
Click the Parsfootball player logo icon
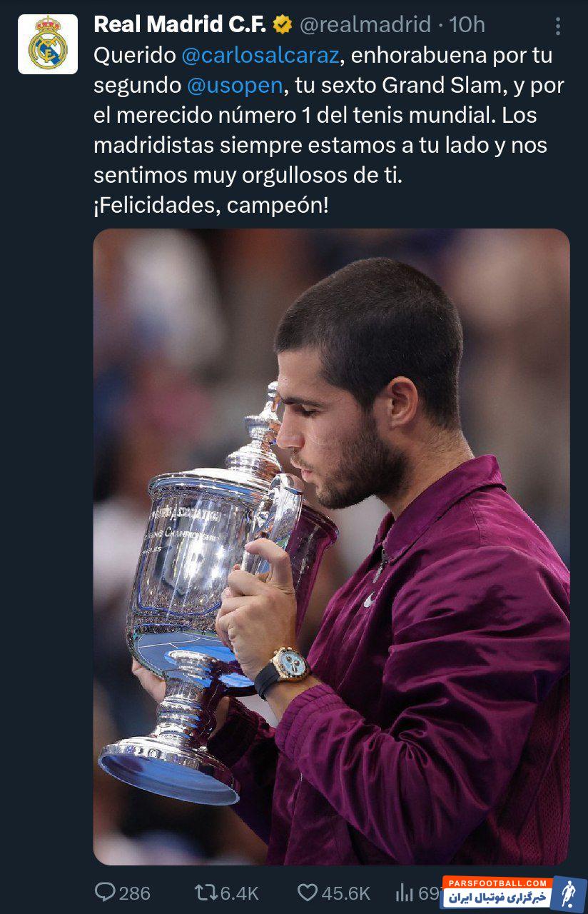pos(568,893)
